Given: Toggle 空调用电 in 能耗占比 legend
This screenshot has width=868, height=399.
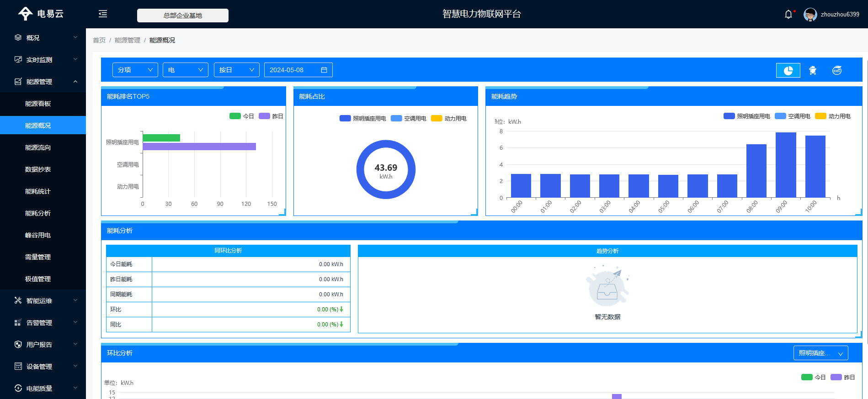Looking at the screenshot, I should point(408,118).
